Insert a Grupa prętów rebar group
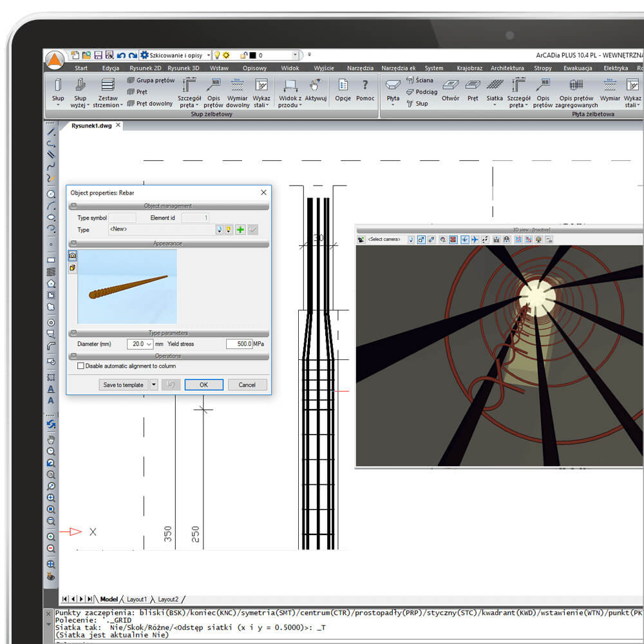The image size is (644, 644). 151,80
